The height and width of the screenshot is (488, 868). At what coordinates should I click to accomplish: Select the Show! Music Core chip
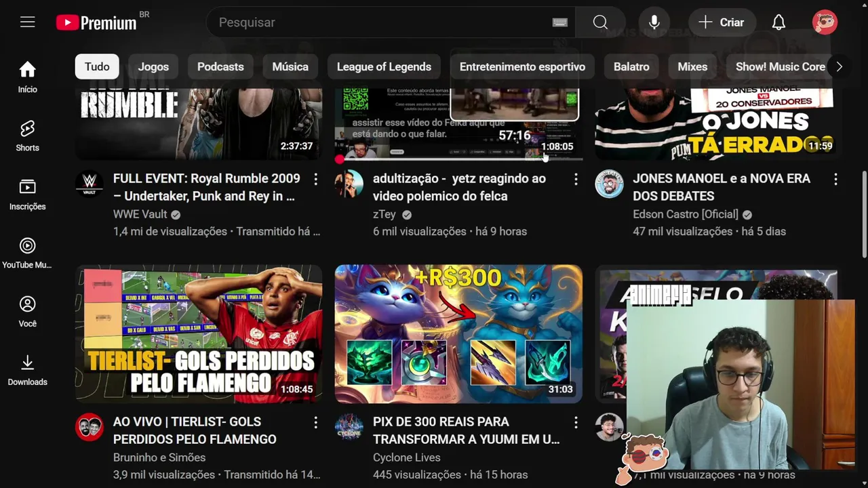click(781, 66)
